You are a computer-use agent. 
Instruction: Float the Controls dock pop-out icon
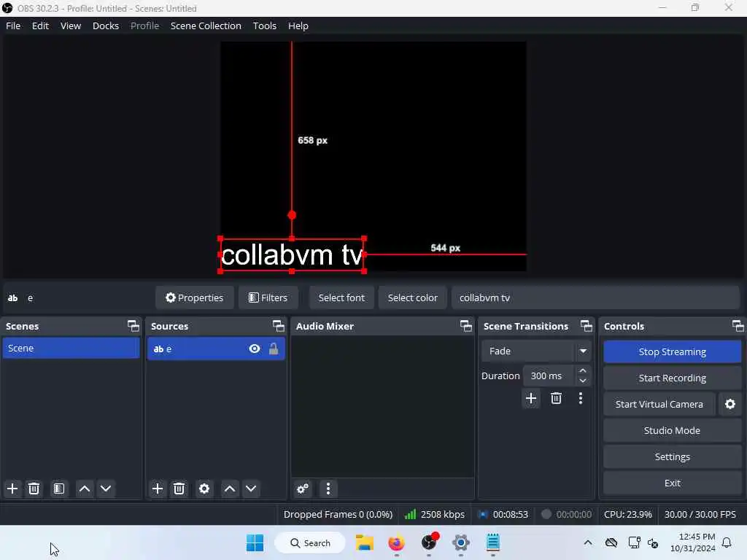[x=738, y=326]
